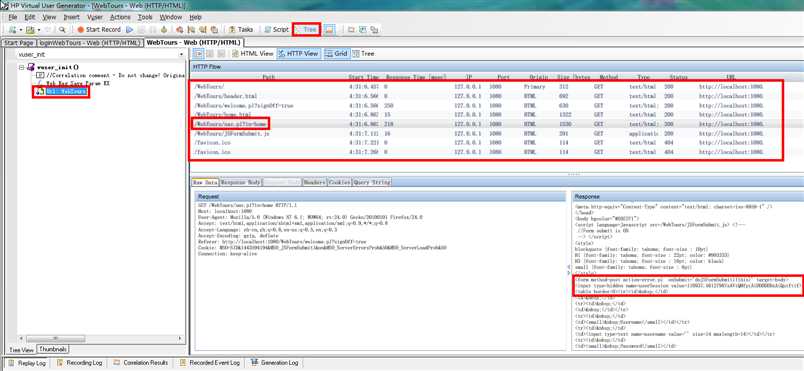Screen dimensions: 804x371
Task: Click the red Start Record button
Action: 98,30
